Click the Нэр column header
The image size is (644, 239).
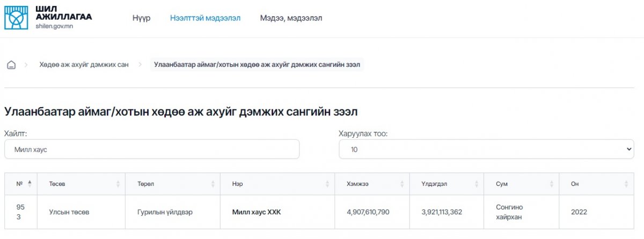(237, 184)
